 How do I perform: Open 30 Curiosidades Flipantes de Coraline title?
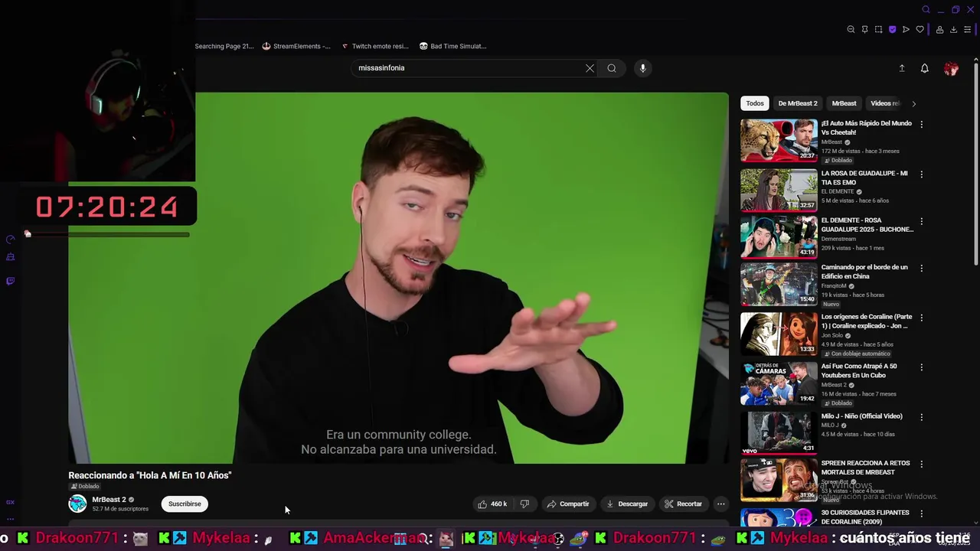(x=865, y=517)
